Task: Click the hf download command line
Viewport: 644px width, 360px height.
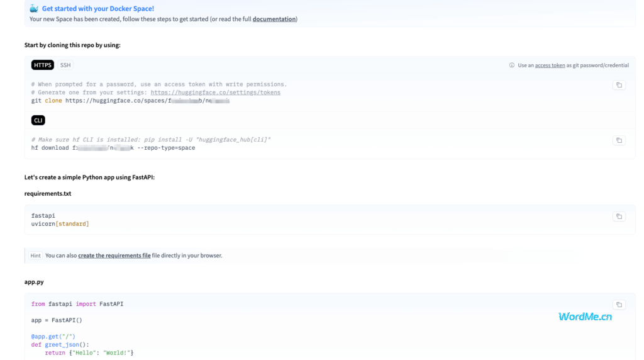Action: click(113, 148)
